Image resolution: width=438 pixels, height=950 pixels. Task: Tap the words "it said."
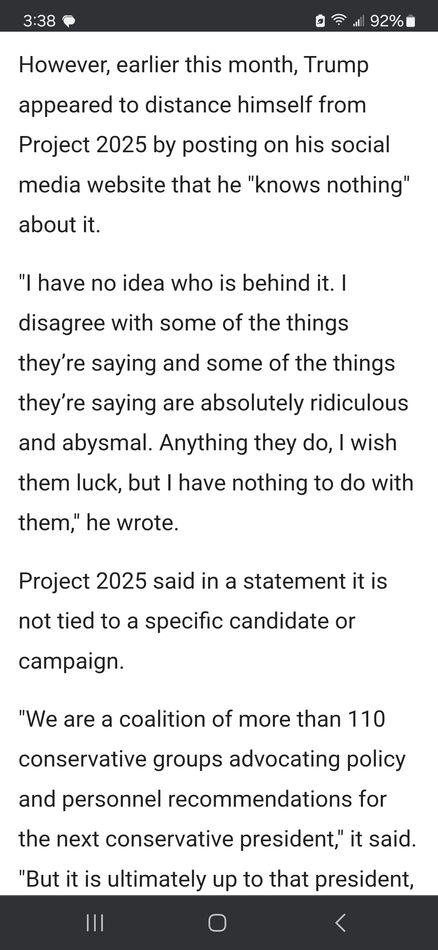[380, 839]
